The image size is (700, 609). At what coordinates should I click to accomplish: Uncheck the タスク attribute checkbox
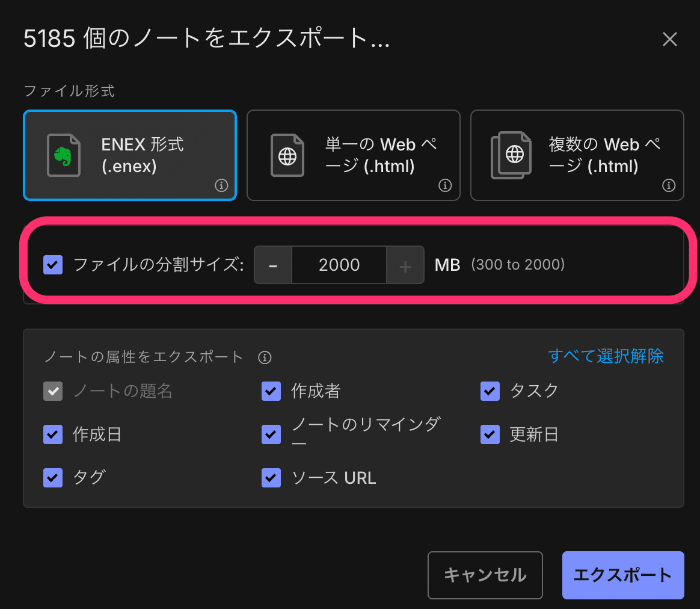coord(490,391)
